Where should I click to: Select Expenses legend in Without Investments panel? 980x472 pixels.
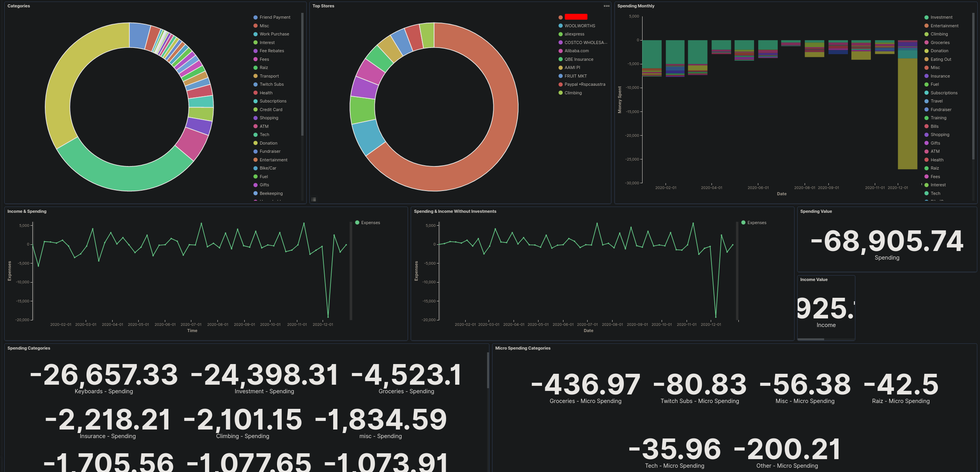tap(756, 223)
